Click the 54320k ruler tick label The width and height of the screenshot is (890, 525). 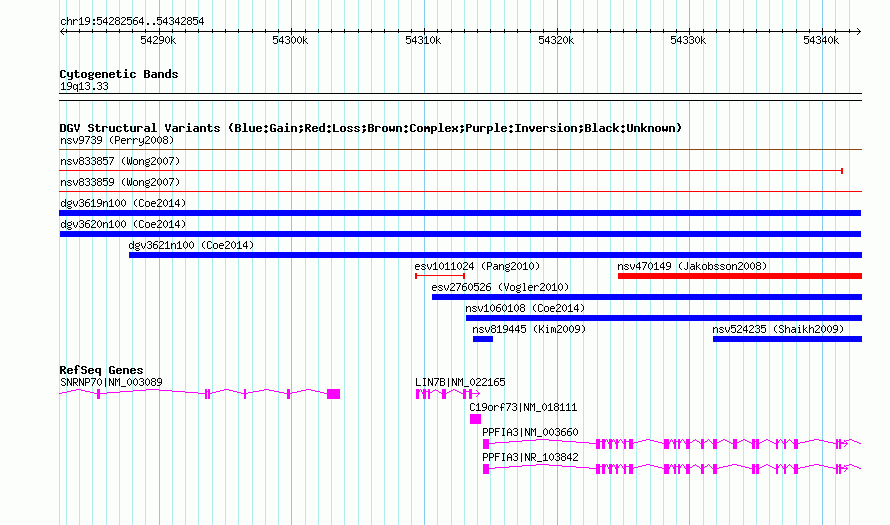point(556,40)
